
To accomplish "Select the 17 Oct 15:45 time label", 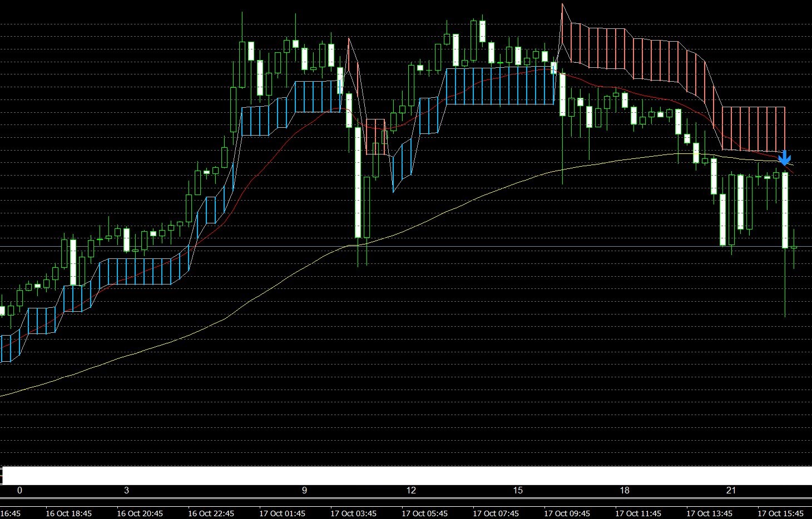I will (x=781, y=513).
